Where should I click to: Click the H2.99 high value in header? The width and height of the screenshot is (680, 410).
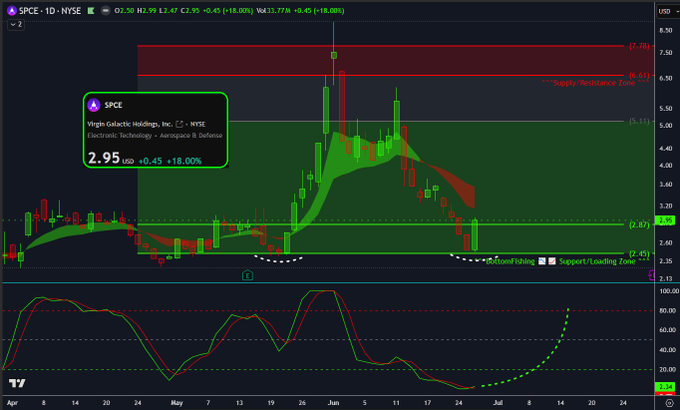[147, 10]
